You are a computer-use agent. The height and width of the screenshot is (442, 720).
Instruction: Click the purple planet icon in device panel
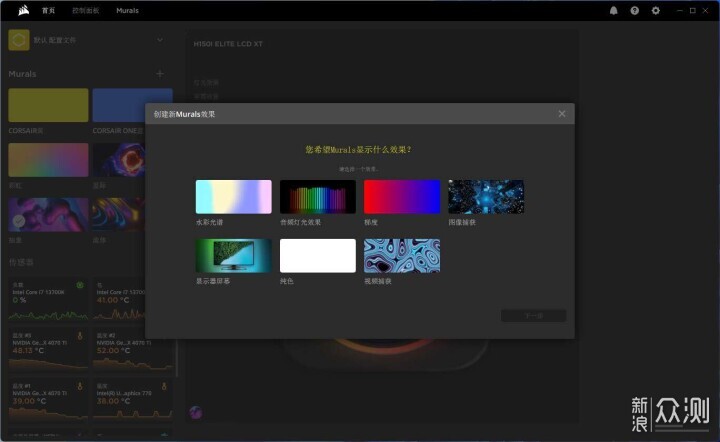pos(196,412)
